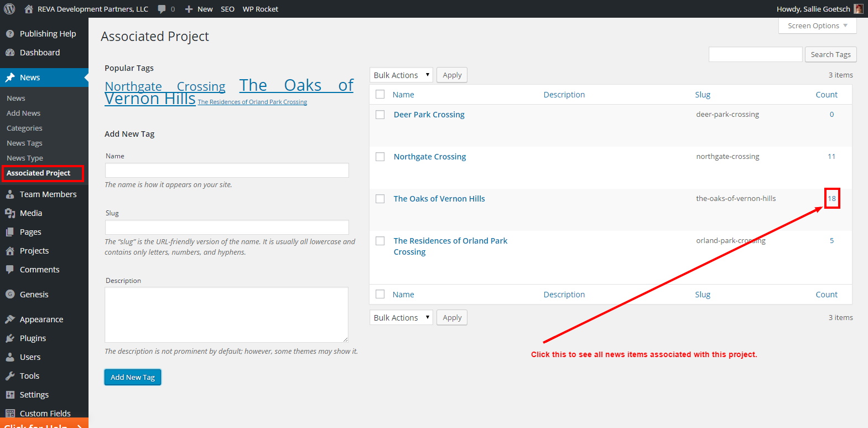
Task: Click count 18 for The Oaks of Vernon Hills
Action: [x=831, y=199]
